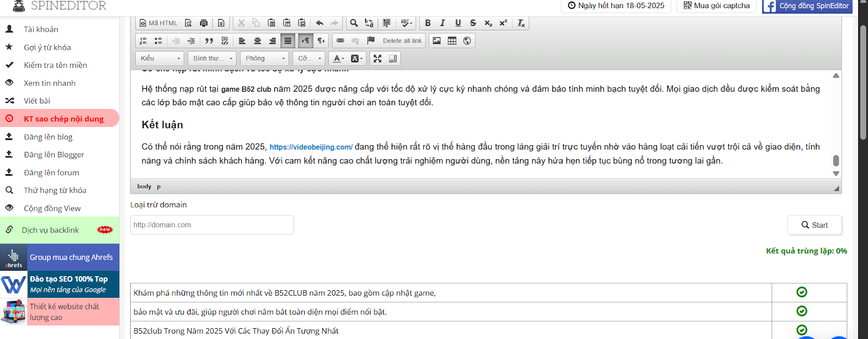Screen dimensions: 868x339
Task: Click the Paste icon
Action: click(x=271, y=23)
